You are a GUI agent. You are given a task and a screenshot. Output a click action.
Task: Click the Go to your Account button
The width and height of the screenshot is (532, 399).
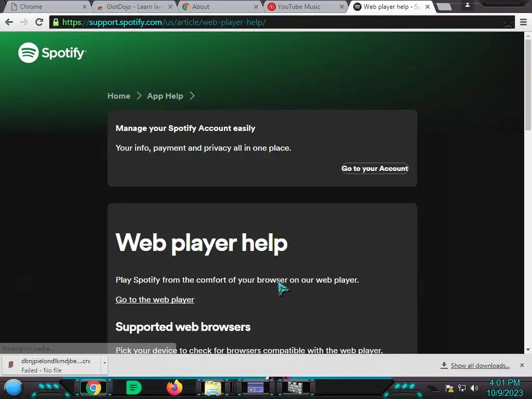tap(375, 168)
